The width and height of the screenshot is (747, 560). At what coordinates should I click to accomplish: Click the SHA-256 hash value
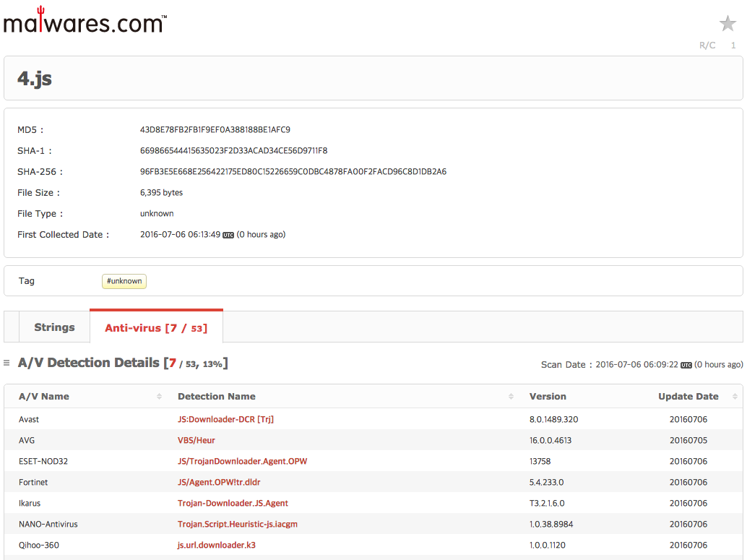(293, 171)
